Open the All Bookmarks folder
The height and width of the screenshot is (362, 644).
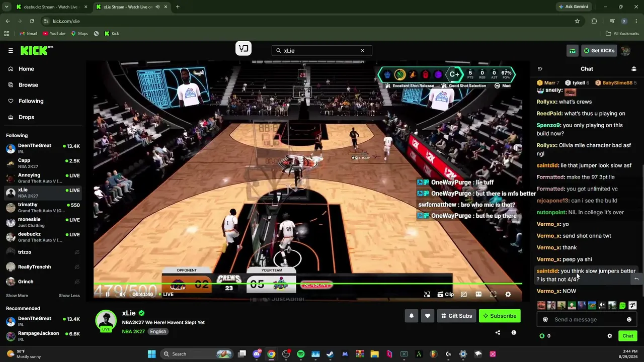click(x=622, y=34)
